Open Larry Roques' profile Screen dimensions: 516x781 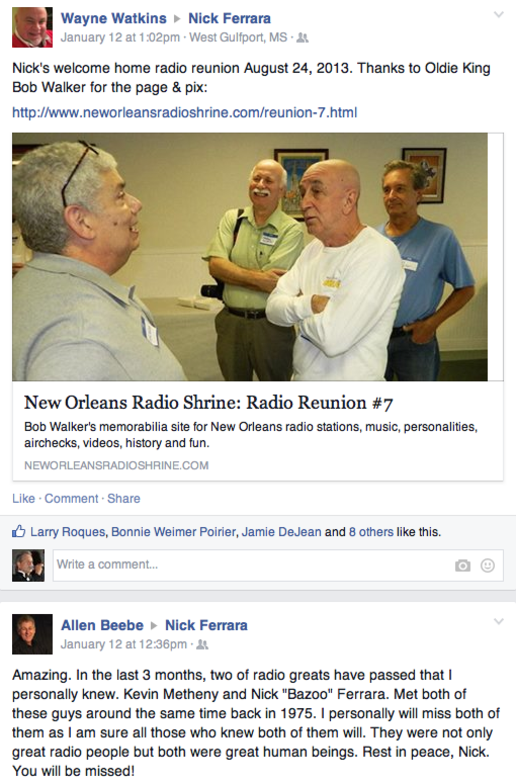pyautogui.click(x=68, y=532)
